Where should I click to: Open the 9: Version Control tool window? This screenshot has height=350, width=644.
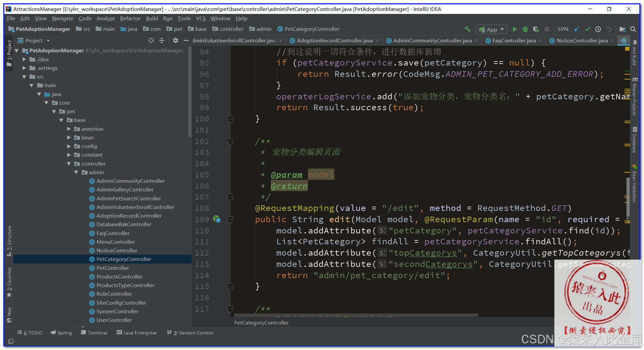190,333
